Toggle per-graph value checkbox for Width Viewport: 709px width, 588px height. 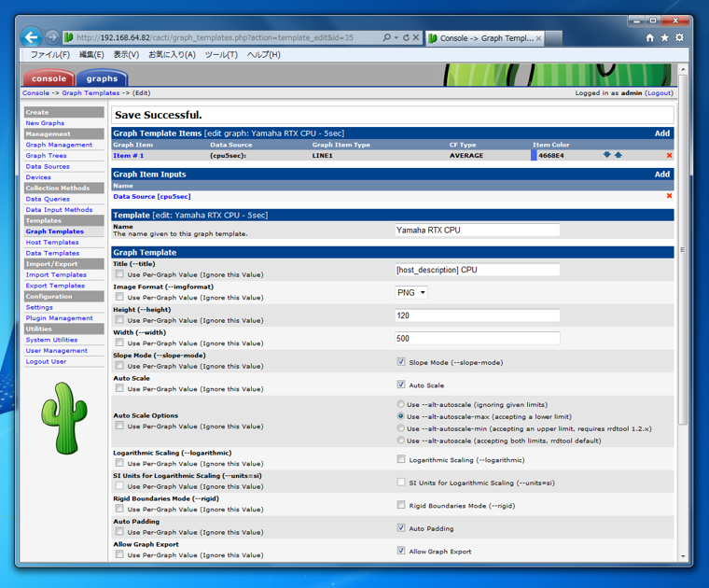(x=119, y=343)
